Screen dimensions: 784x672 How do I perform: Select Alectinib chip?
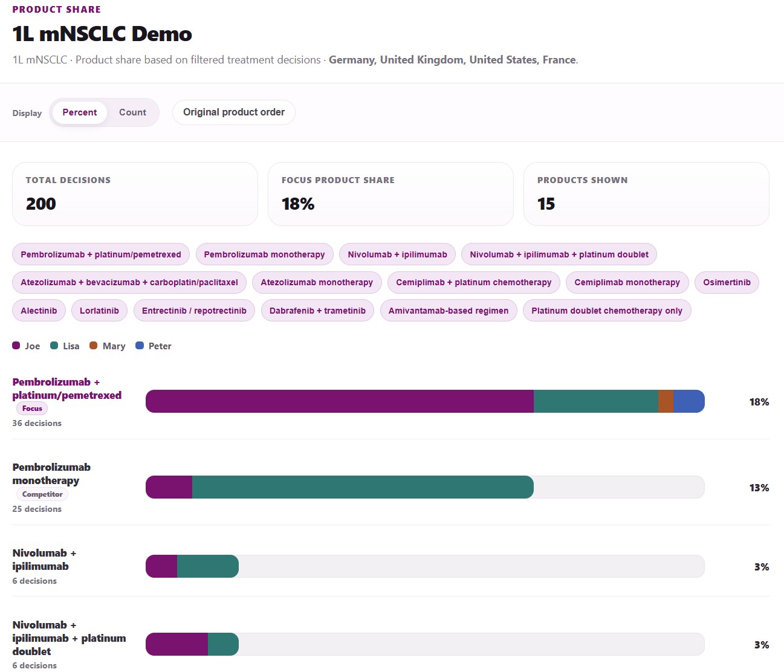[39, 311]
